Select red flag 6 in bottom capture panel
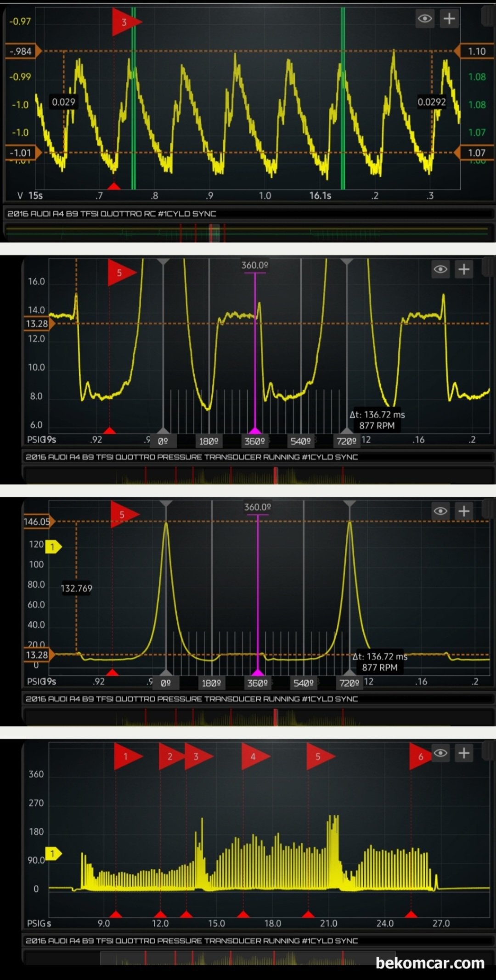The width and height of the screenshot is (496, 980). tap(420, 756)
